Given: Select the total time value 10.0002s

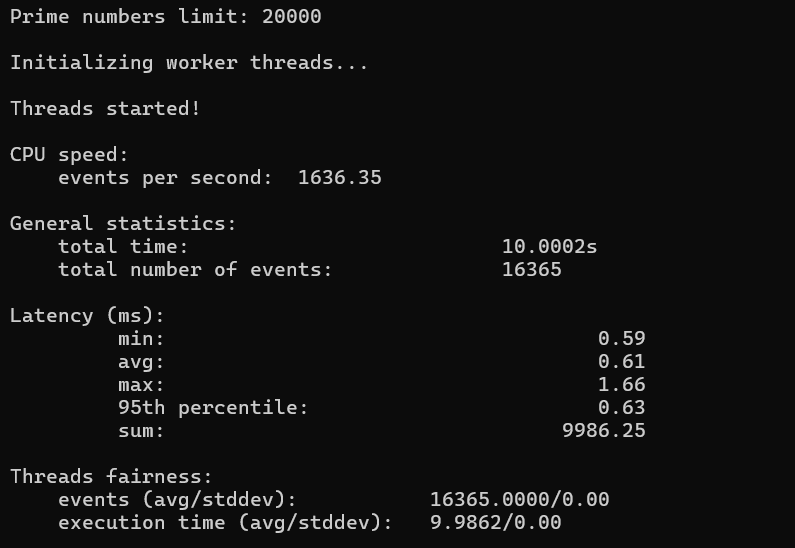Looking at the screenshot, I should pos(550,247).
